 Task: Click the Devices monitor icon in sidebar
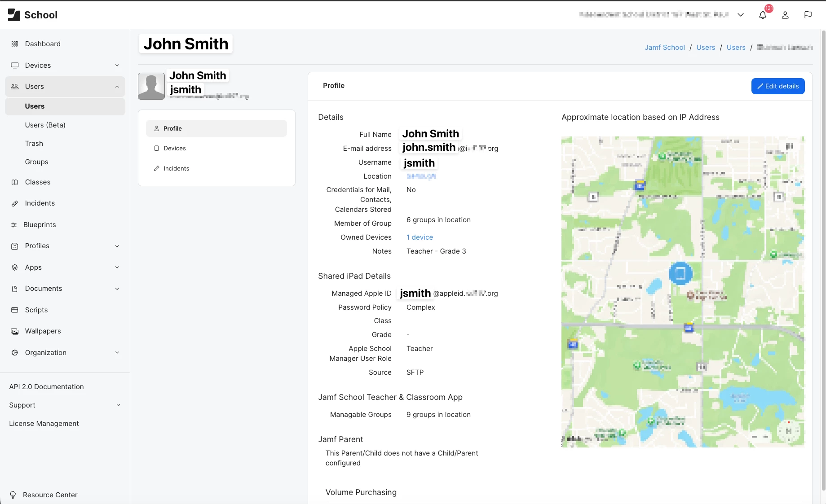(x=15, y=66)
